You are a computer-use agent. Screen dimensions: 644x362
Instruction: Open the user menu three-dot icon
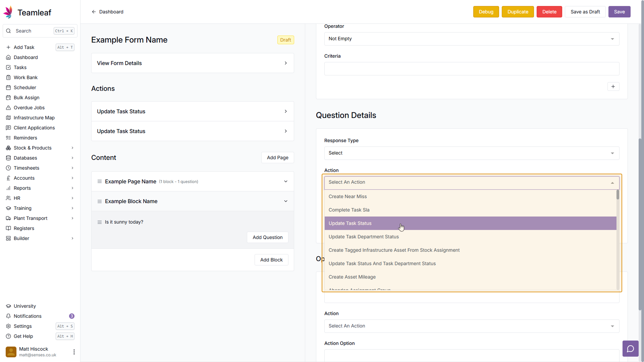coord(74,352)
